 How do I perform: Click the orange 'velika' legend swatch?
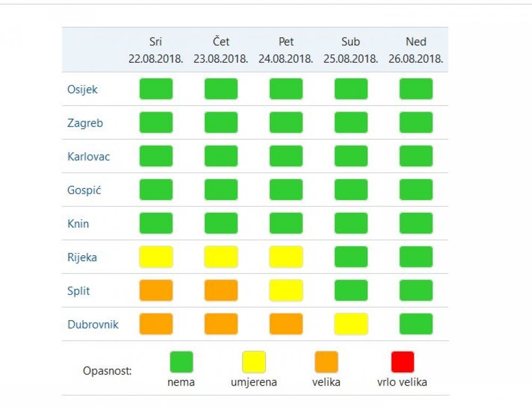[x=326, y=362]
